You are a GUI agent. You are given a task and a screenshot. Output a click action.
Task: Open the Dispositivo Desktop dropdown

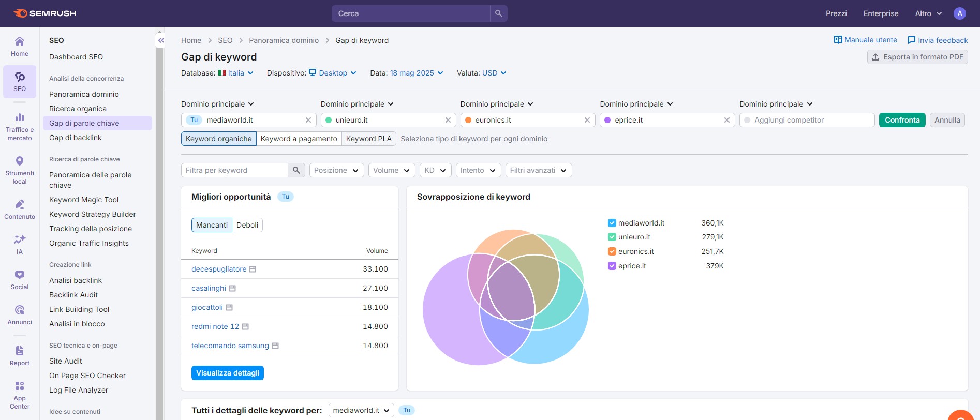tap(333, 73)
